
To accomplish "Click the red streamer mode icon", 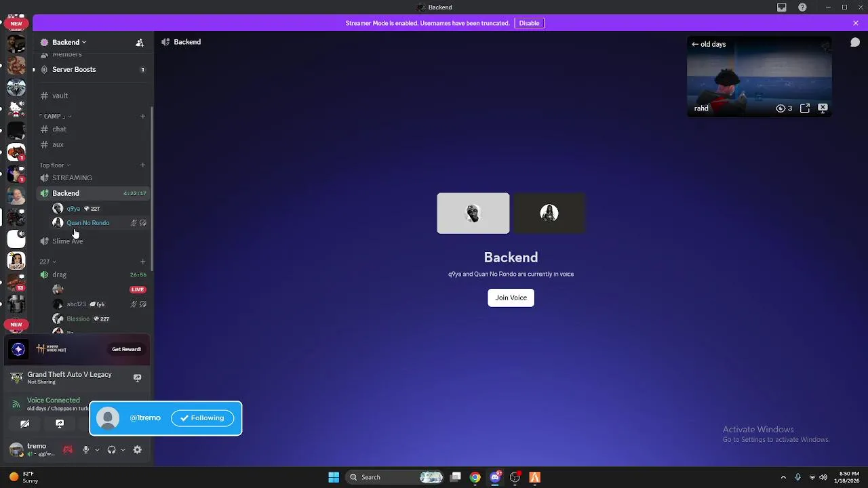I will [x=68, y=449].
